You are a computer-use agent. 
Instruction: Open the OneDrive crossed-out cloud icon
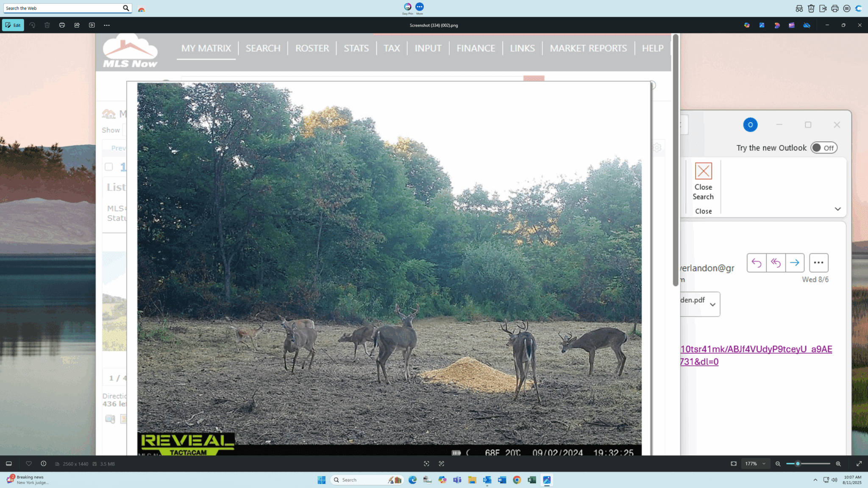coord(807,25)
